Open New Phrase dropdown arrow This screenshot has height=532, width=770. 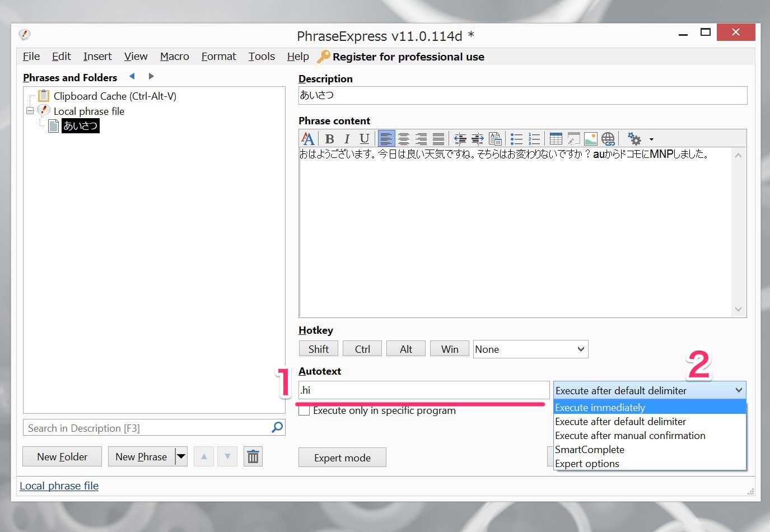tap(181, 457)
